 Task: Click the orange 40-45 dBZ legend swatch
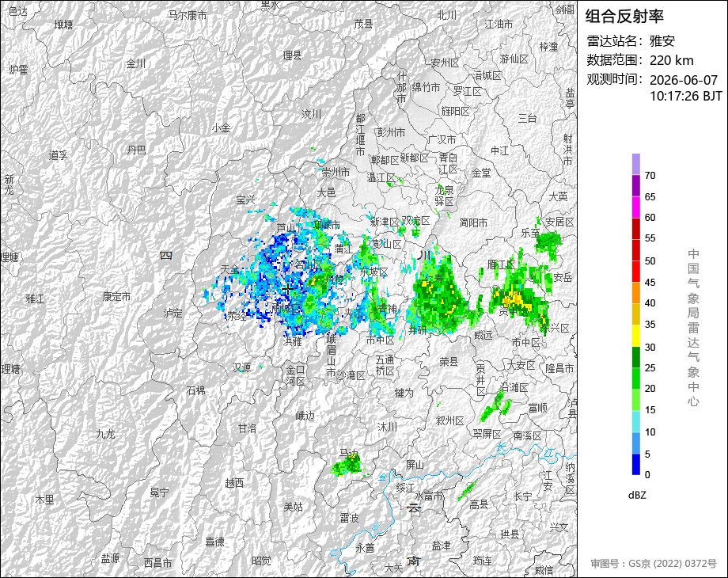(x=635, y=293)
